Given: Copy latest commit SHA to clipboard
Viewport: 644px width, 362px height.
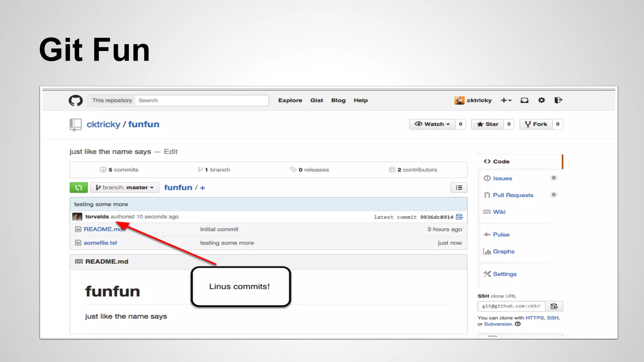Looking at the screenshot, I should [459, 217].
